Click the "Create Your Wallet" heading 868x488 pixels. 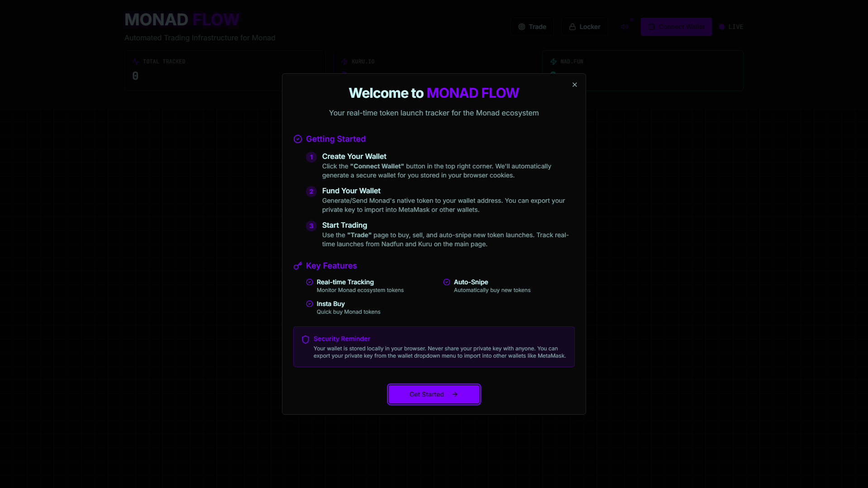(x=354, y=156)
